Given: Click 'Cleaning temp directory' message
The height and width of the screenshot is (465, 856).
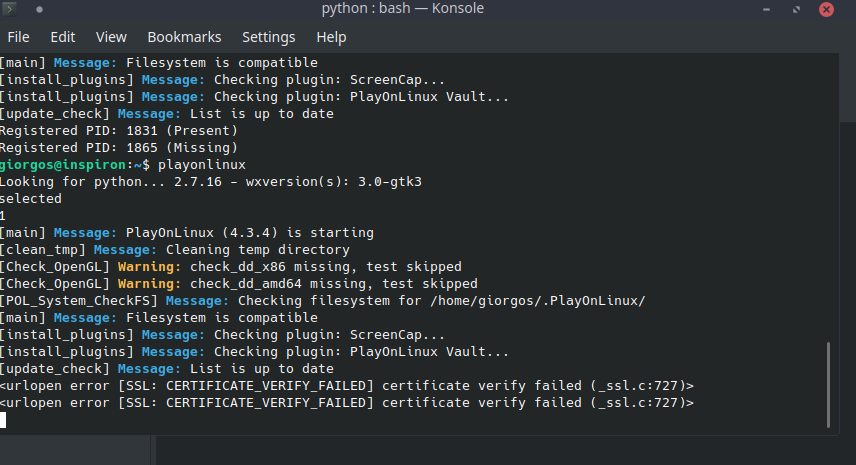Looking at the screenshot, I should pyautogui.click(x=258, y=250).
